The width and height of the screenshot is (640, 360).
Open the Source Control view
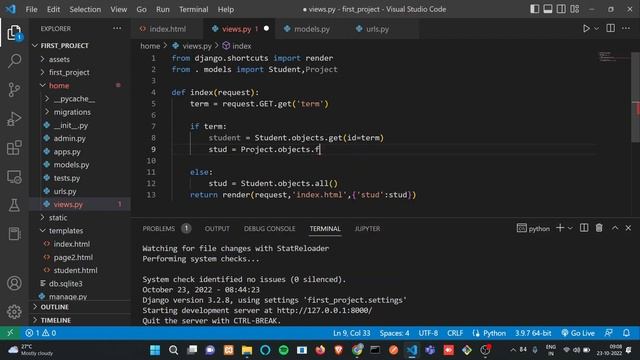(14, 89)
